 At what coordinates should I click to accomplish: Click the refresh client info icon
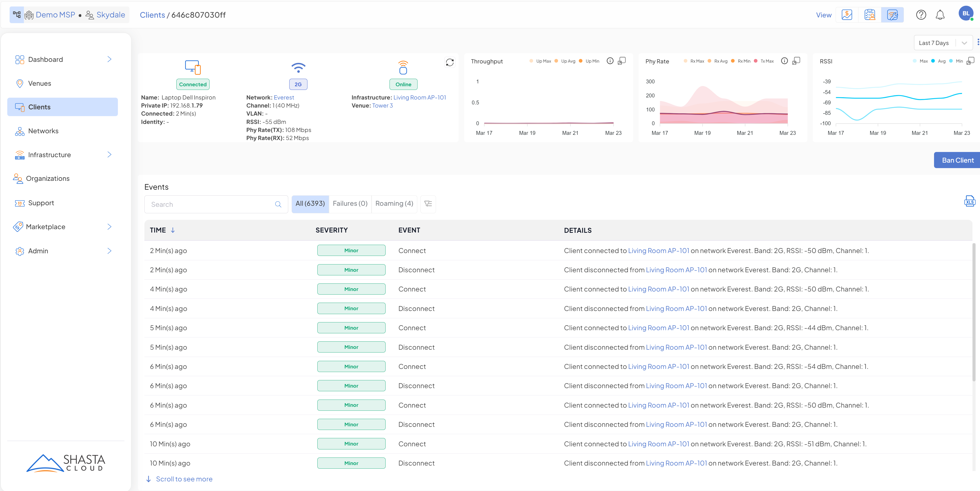(450, 62)
